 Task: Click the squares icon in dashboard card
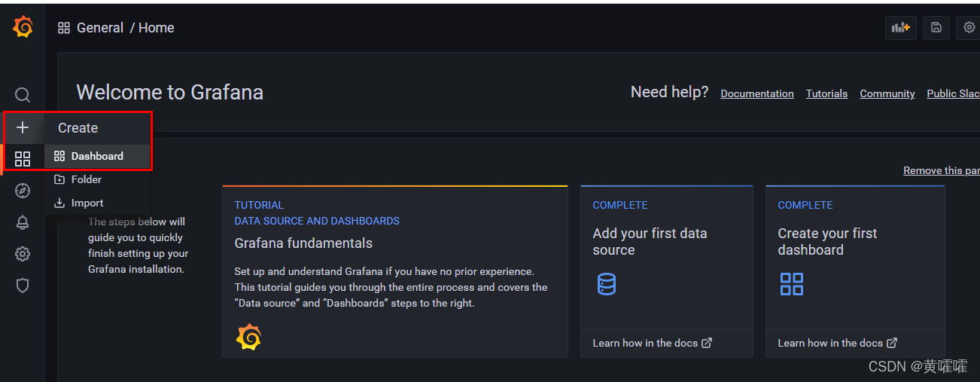tap(792, 284)
